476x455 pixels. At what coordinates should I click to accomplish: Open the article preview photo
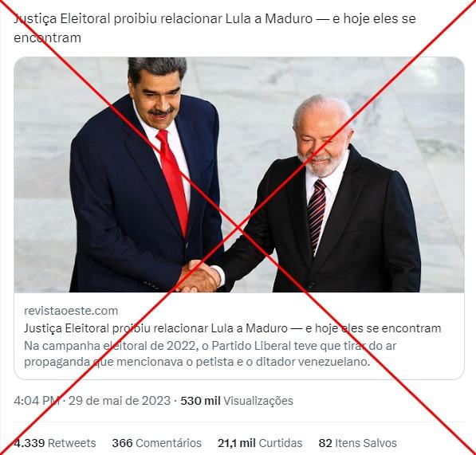tap(239, 175)
